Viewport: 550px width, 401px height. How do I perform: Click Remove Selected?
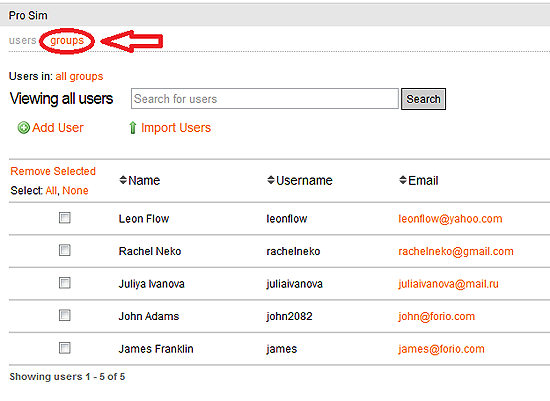point(53,171)
